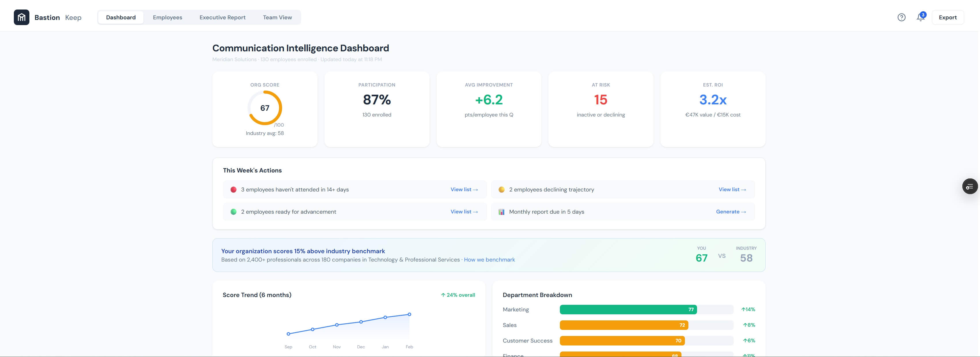Click the notification badge showing 3

[x=923, y=14]
